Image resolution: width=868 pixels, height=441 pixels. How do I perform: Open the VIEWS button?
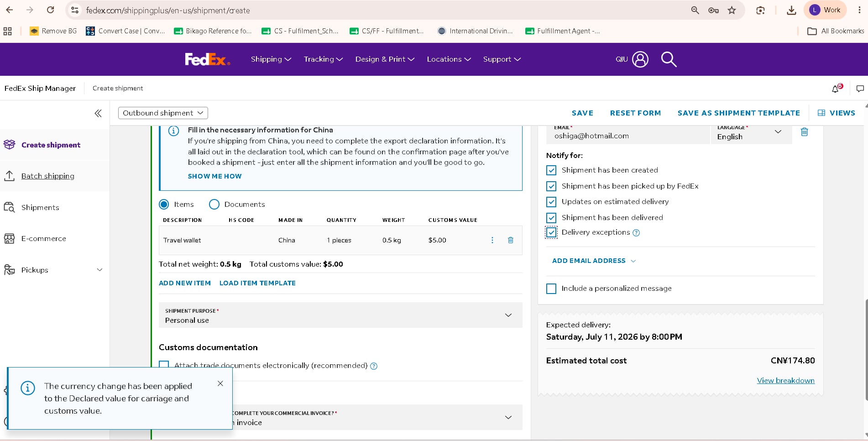pos(837,113)
